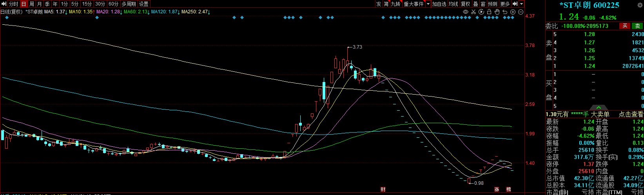Toggle the 复权 price adjustment button
The image size is (644, 195).
click(465, 4)
